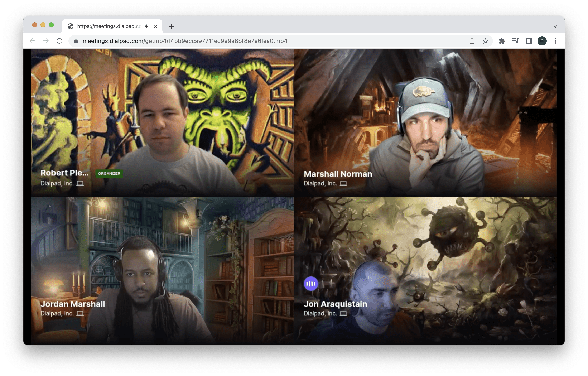Click Dialpad, Inc. under Robert Ple...
This screenshot has width=588, height=376.
[57, 184]
